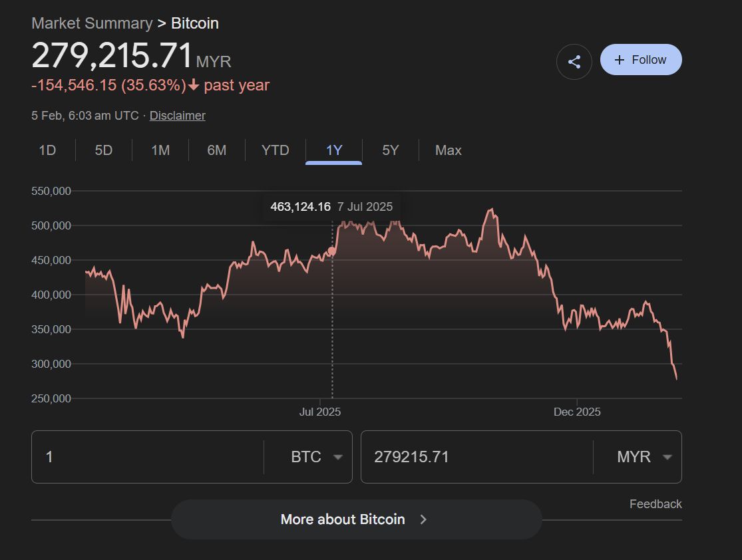Viewport: 742px width, 560px height.
Task: Open More about Bitcoin
Action: tap(343, 519)
